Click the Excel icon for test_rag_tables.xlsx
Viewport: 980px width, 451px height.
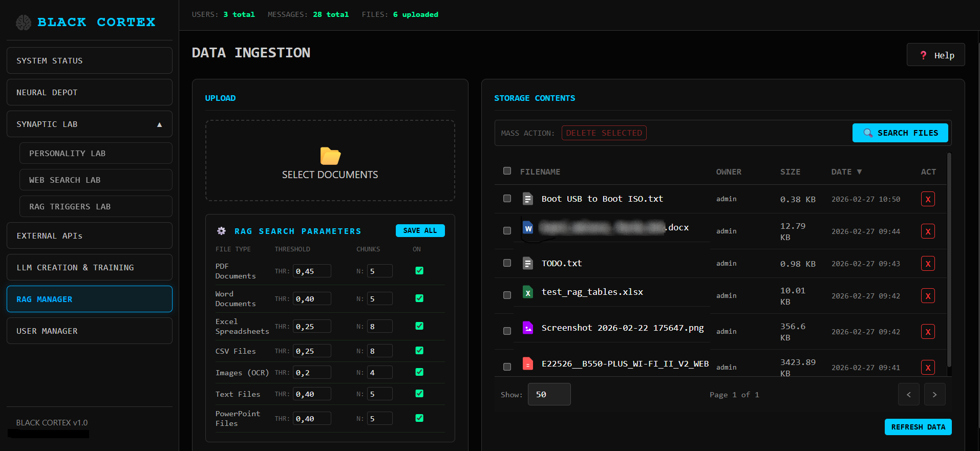(527, 292)
